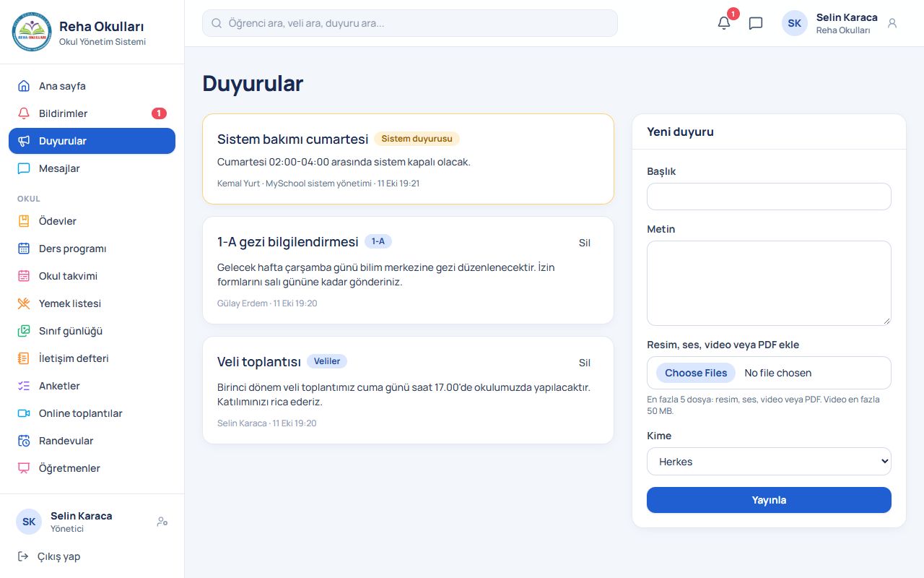The image size is (924, 578).
Task: Delete the 1-A gezi bilgilendirmesi announcement
Action: click(585, 243)
